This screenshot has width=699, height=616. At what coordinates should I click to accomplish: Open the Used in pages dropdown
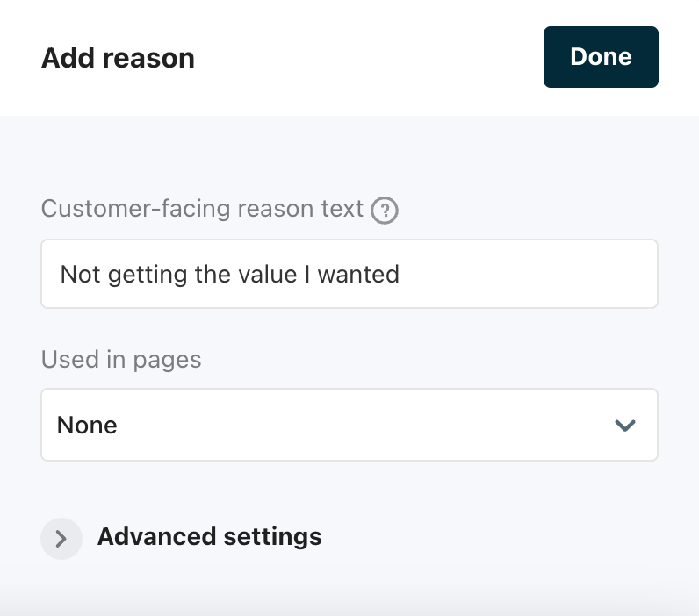[x=349, y=425]
